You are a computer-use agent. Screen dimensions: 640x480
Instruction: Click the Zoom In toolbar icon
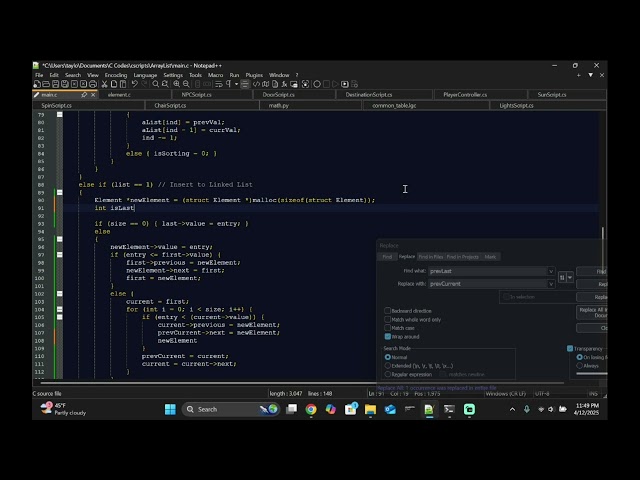pos(176,84)
